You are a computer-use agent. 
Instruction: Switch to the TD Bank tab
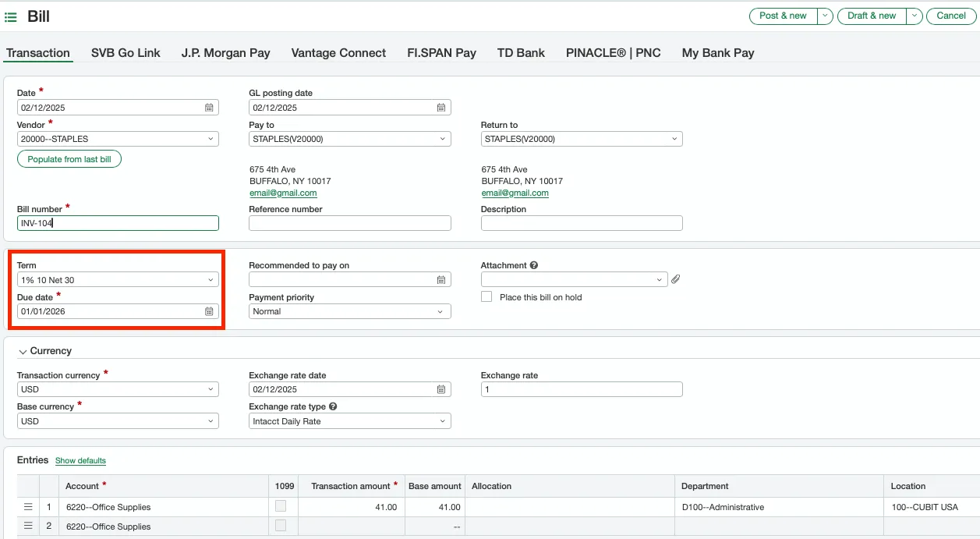click(521, 53)
